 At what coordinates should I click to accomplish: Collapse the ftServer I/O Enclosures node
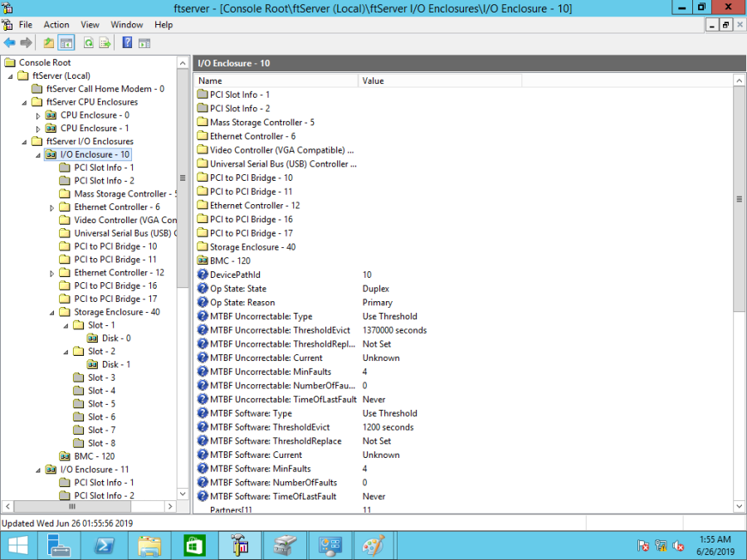tap(24, 142)
